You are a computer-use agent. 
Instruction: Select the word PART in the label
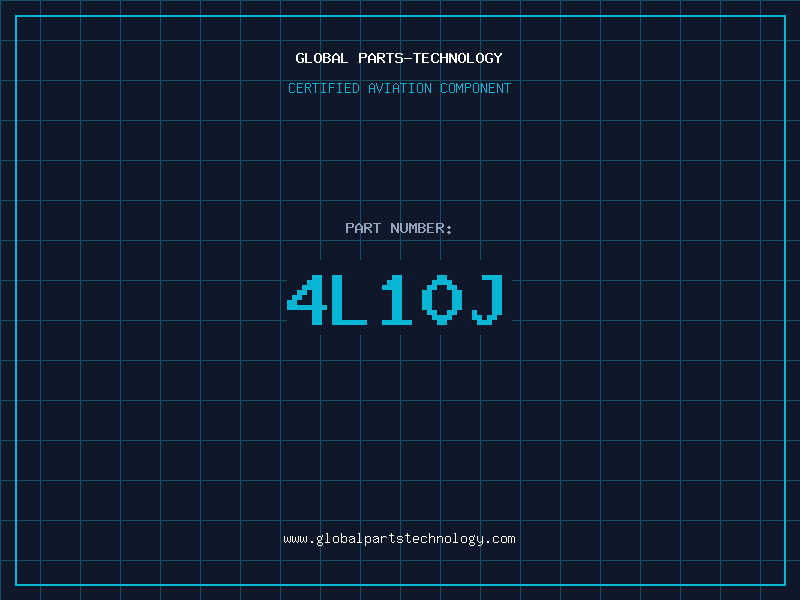tap(363, 228)
